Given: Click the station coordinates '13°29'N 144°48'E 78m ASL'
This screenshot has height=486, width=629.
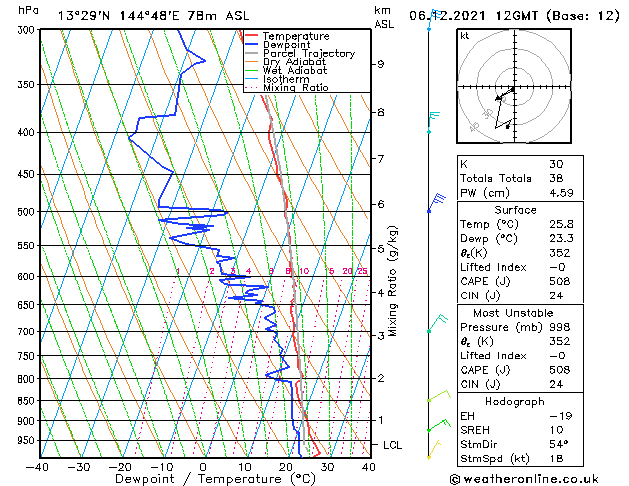Looking at the screenshot, I should tap(153, 16).
